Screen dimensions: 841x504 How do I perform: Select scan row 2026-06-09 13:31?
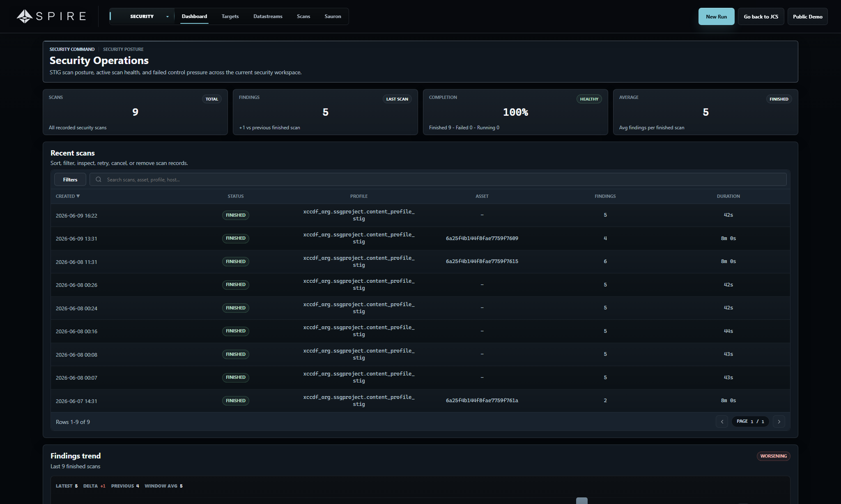point(420,238)
